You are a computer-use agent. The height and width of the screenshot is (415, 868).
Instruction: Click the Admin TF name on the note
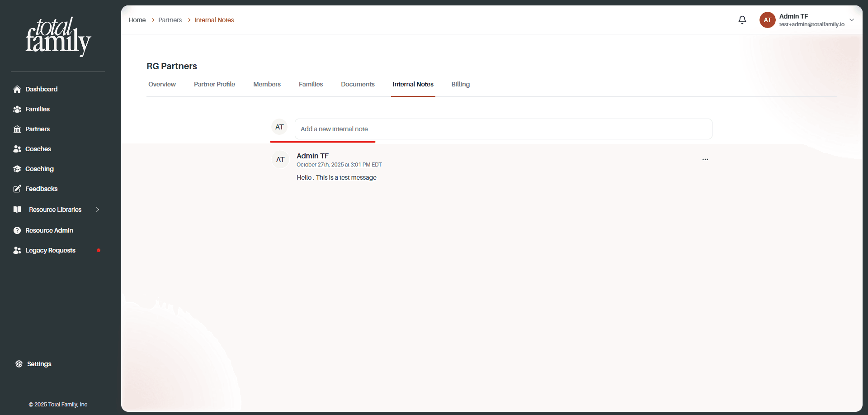pos(312,156)
